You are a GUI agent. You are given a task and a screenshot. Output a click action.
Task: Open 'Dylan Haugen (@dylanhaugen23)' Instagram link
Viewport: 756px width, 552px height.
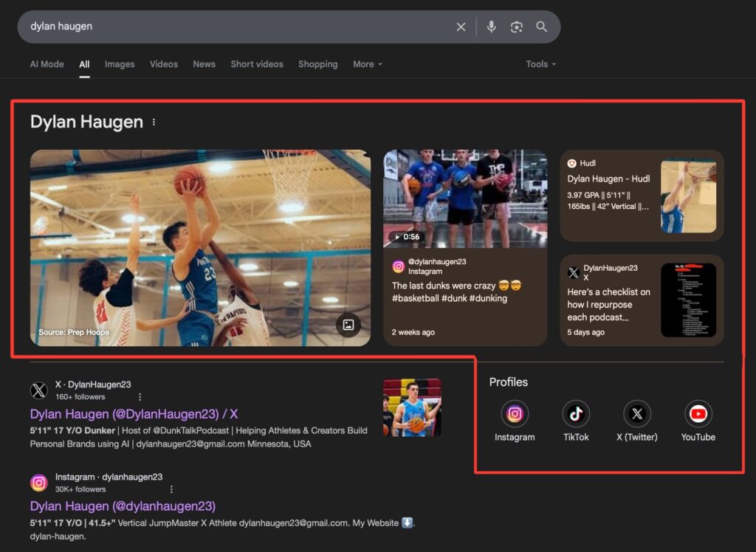(x=123, y=506)
